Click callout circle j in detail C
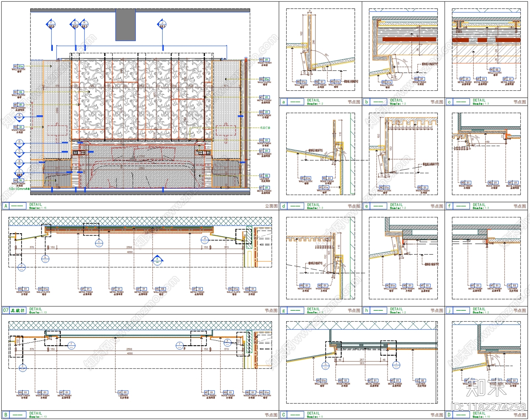Screen dimensions: 530x420 pyautogui.click(x=396, y=365)
